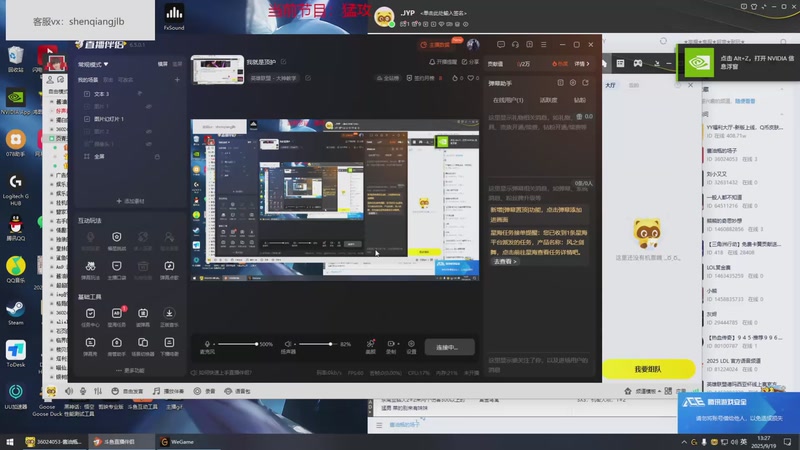Viewport: 800px width, 450px height.
Task: Edit the stream title 我就是顶P
Action: [283, 62]
